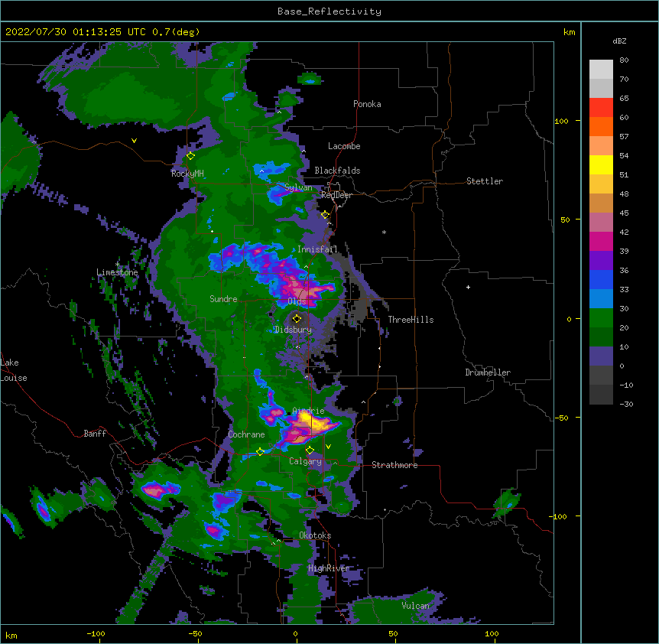The image size is (659, 644).
Task: Click the ThreeHills city label
Action: point(411,320)
